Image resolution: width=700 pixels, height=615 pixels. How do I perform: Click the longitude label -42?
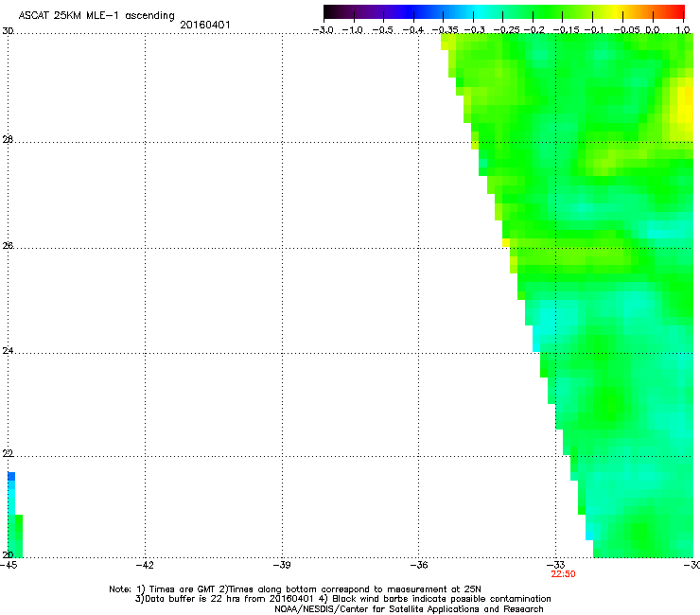(145, 566)
